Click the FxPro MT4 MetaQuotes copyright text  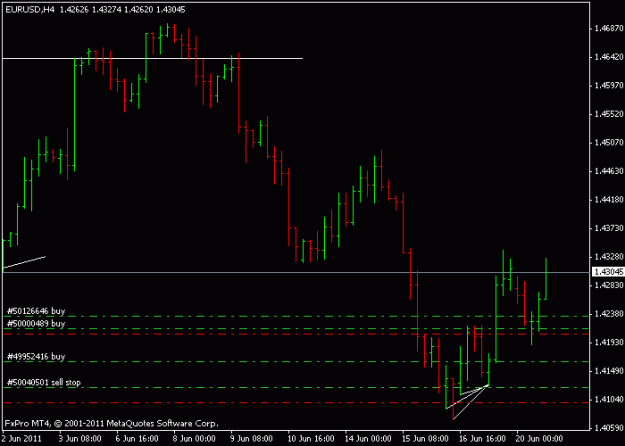pos(112,423)
